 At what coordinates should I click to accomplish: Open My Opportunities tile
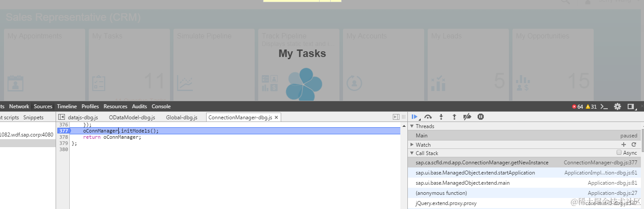[553, 65]
